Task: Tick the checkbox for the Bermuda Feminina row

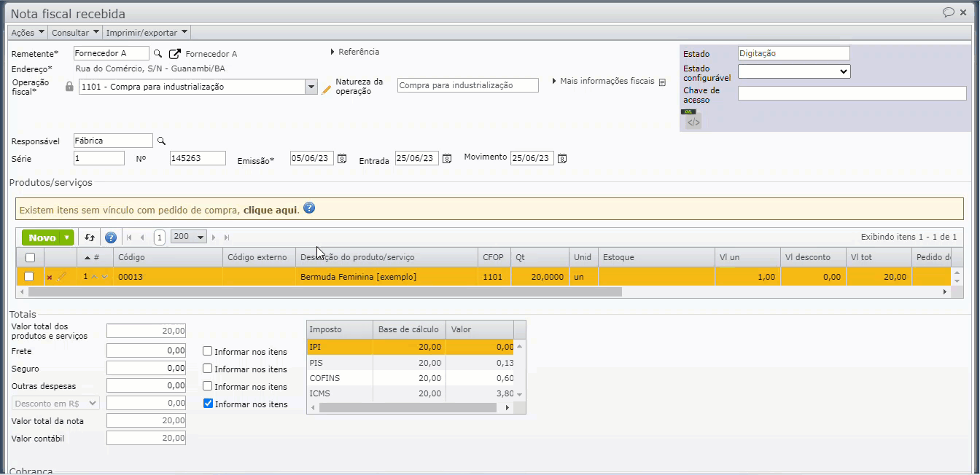Action: click(29, 277)
